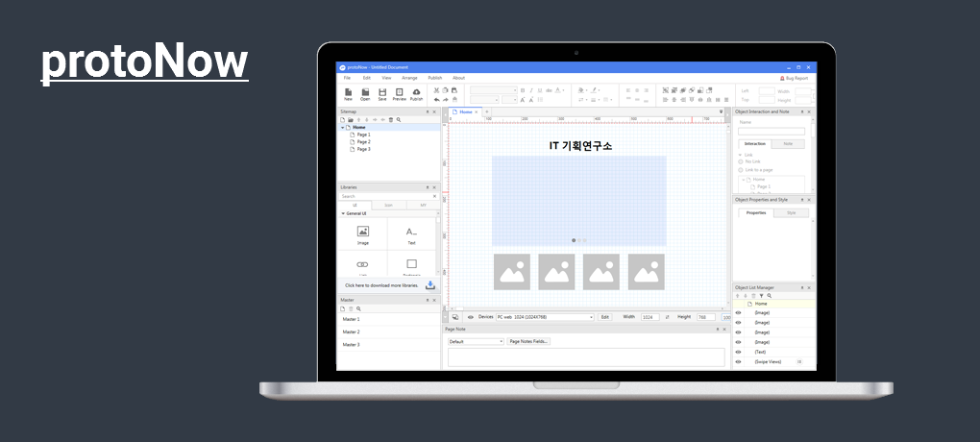Viewport: 980px width, 442px height.
Task: Switch to the Style tab
Action: [x=792, y=213]
